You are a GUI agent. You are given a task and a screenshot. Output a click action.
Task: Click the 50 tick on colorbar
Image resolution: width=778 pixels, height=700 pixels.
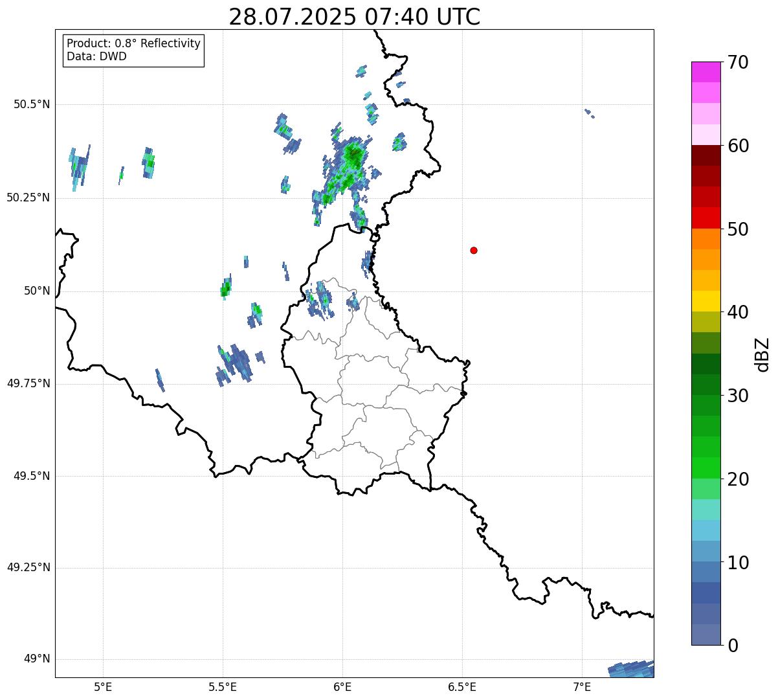[x=738, y=229]
